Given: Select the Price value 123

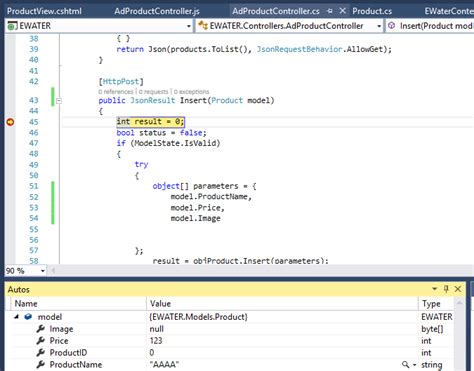Looking at the screenshot, I should [156, 341].
